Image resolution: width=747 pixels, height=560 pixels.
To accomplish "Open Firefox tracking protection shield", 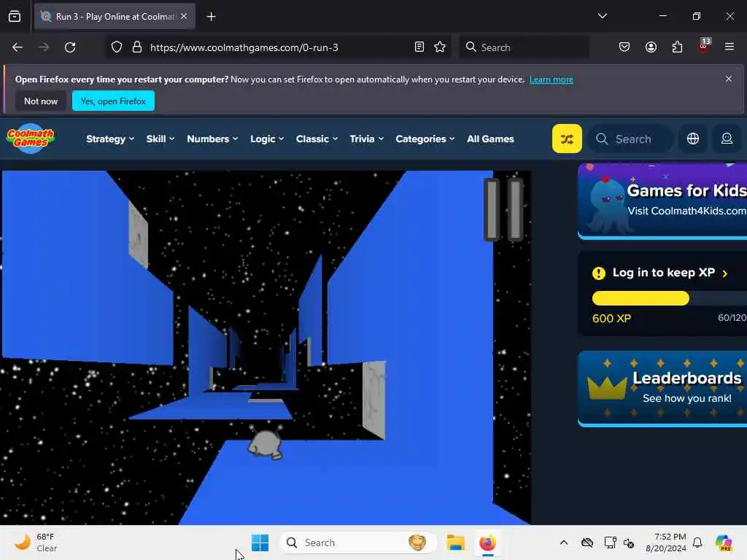I will (x=117, y=47).
